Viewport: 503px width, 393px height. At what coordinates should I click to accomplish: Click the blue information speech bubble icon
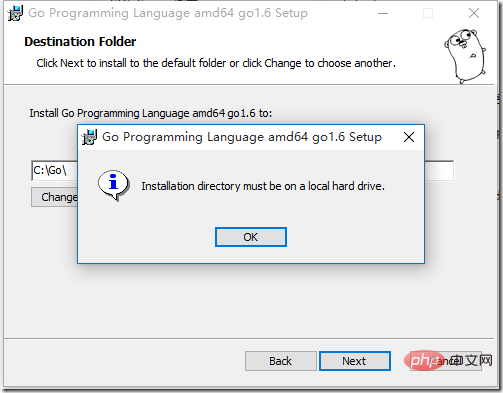pos(114,185)
